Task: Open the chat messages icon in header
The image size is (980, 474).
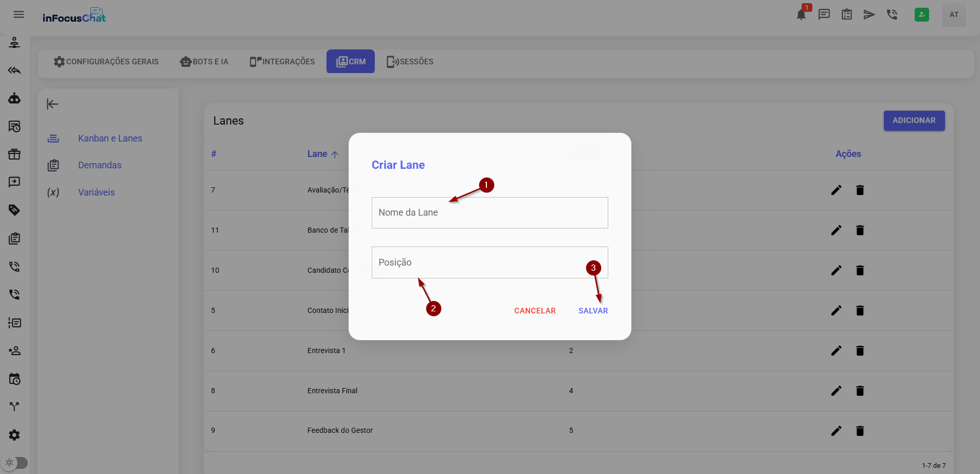Action: [824, 14]
